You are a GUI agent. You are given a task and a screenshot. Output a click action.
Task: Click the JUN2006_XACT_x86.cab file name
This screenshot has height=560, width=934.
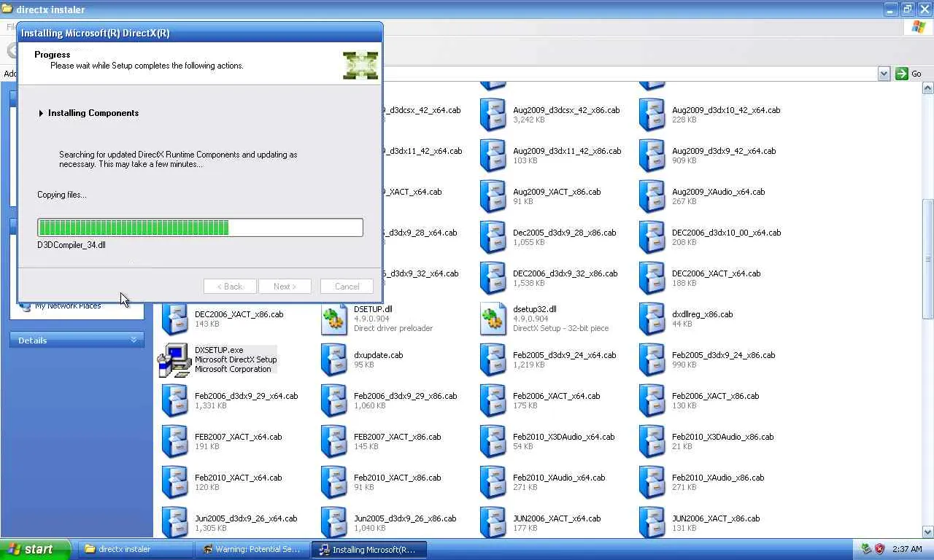point(716,518)
